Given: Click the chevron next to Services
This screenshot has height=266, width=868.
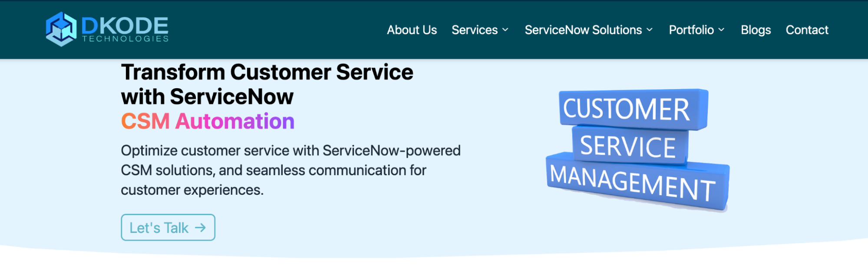Looking at the screenshot, I should [x=505, y=30].
